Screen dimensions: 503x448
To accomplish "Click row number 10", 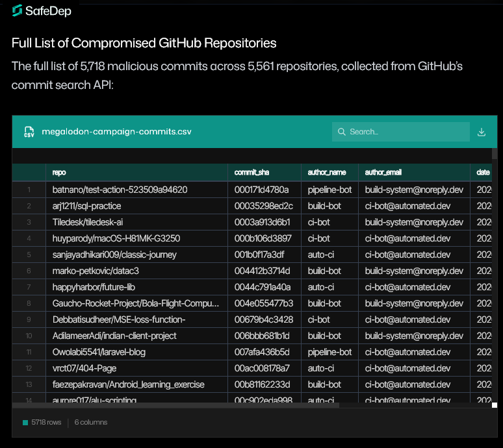I will tap(29, 336).
